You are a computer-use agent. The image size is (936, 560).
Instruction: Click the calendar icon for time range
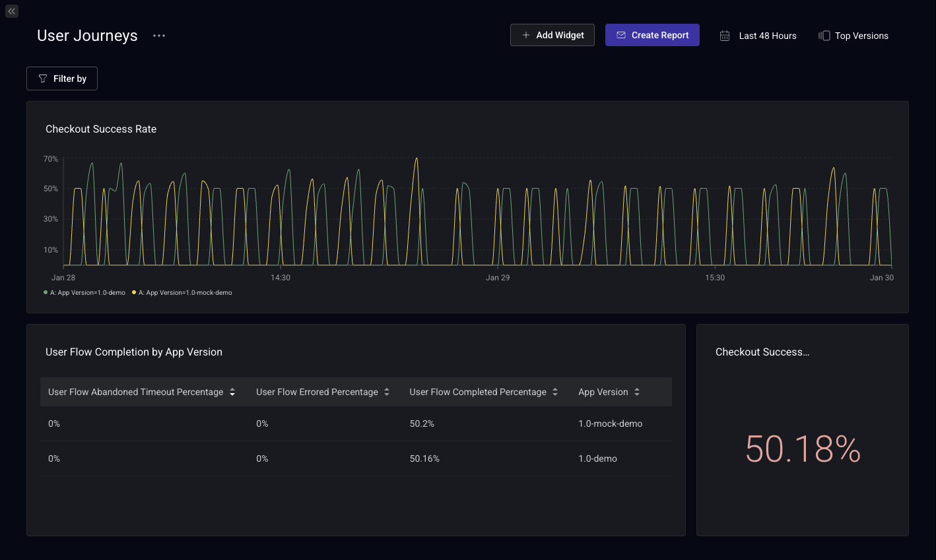tap(725, 36)
